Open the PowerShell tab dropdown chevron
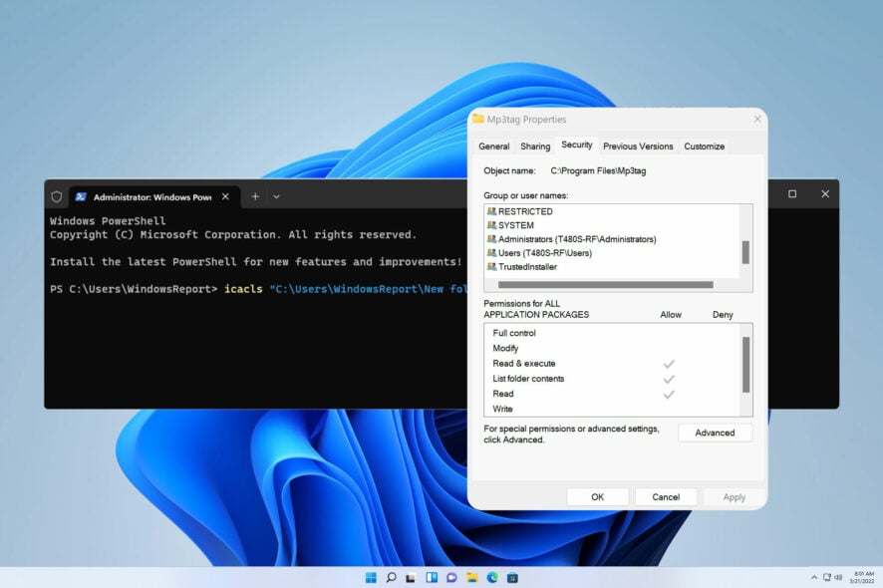This screenshot has width=883, height=588. coord(276,196)
